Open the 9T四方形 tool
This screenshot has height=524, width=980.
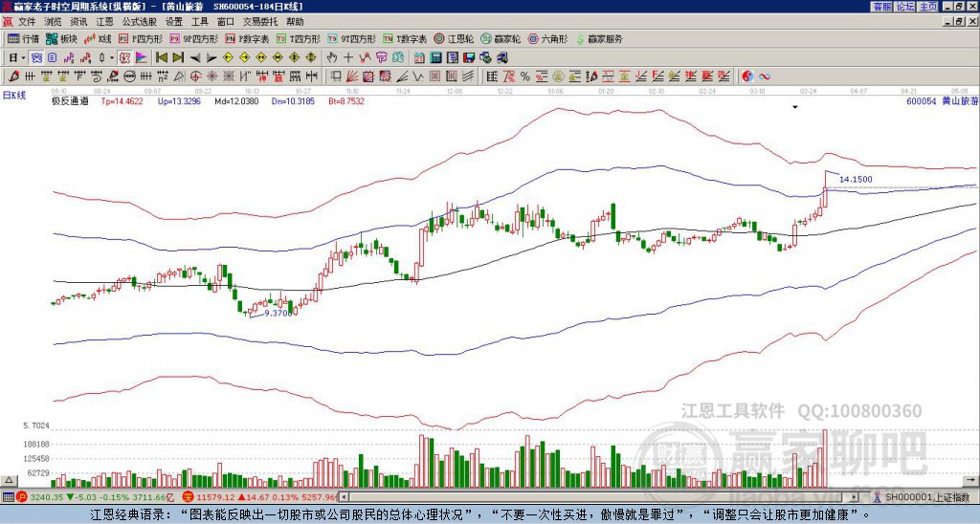351,39
